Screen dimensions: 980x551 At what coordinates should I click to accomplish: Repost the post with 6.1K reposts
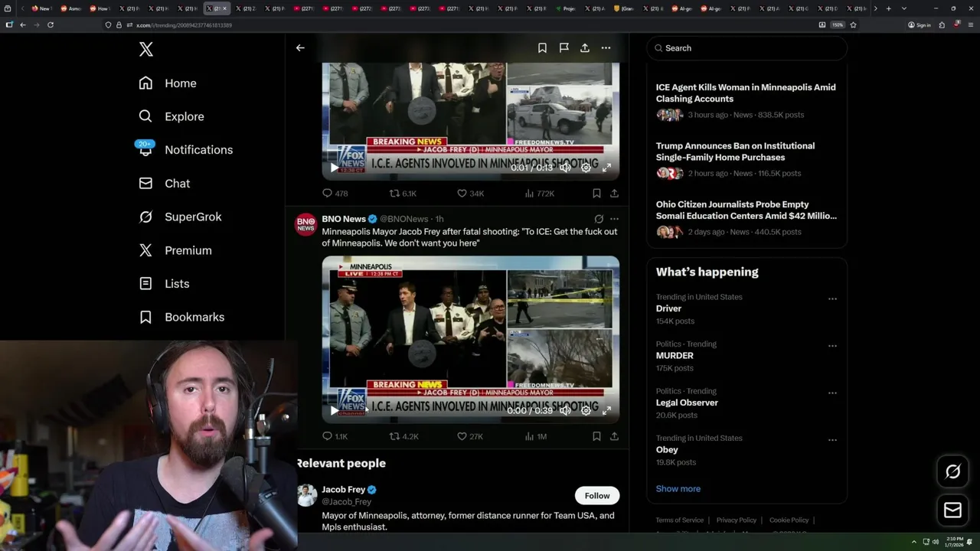click(x=403, y=194)
